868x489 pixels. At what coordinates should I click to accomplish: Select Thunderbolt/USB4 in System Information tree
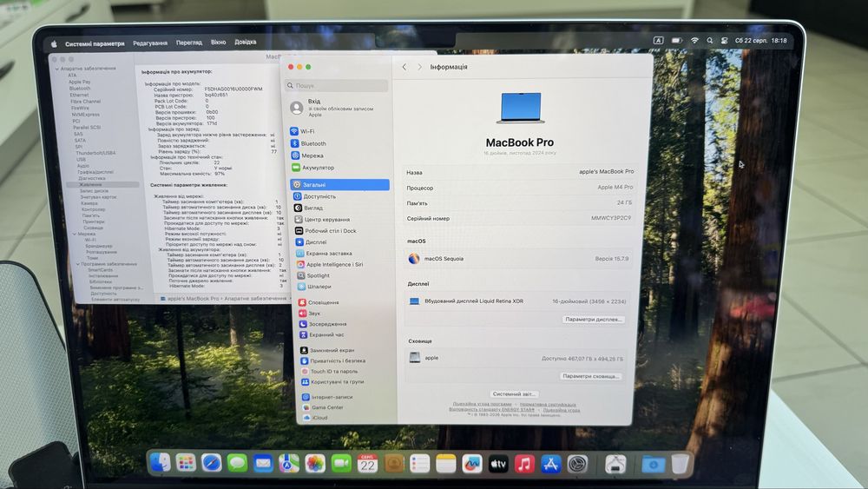(x=95, y=153)
